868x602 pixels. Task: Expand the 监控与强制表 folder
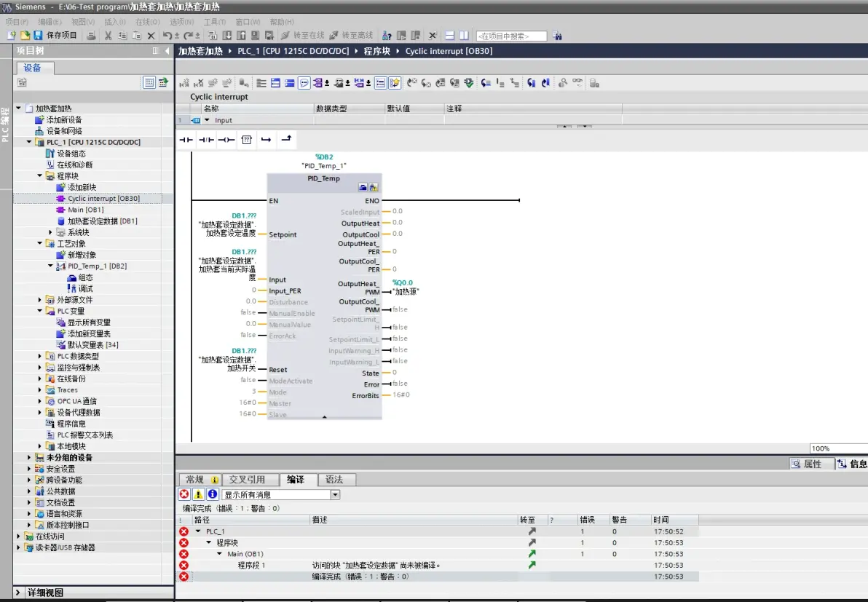click(x=40, y=368)
